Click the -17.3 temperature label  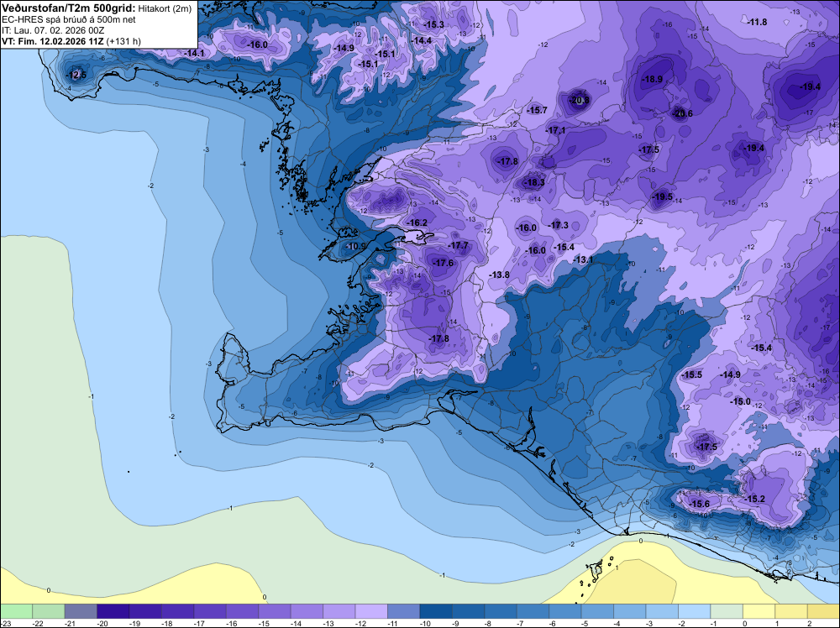coord(559,225)
